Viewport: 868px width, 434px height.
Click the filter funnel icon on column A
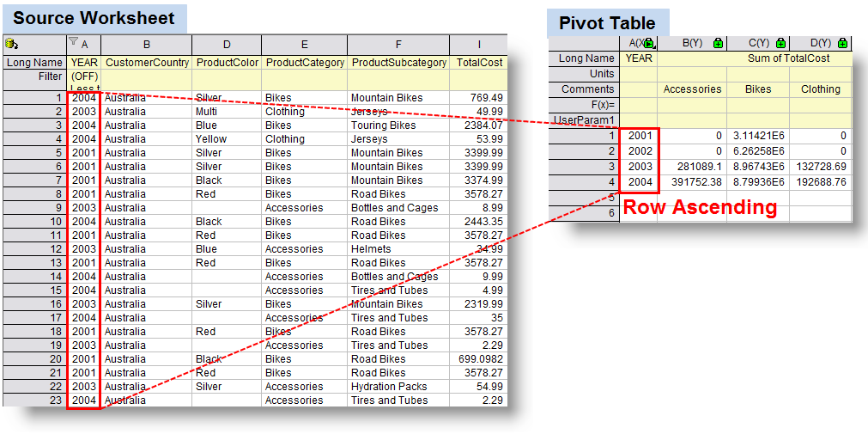point(74,43)
